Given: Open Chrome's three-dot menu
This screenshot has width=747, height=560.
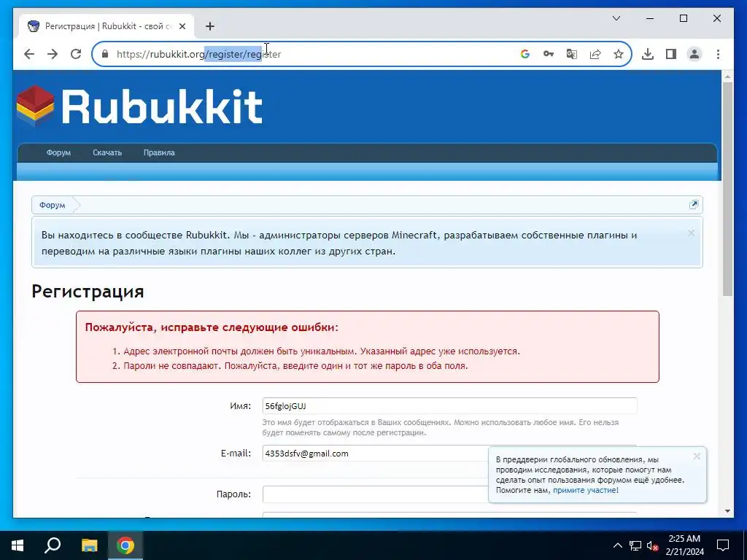Looking at the screenshot, I should [x=718, y=54].
